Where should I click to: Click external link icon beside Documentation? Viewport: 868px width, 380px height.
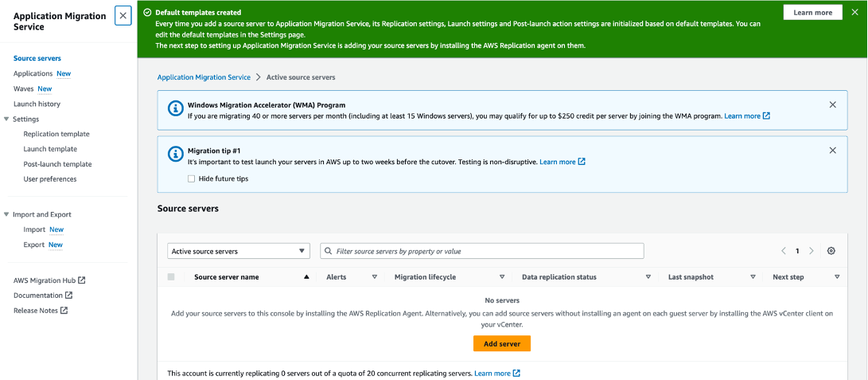pos(68,296)
